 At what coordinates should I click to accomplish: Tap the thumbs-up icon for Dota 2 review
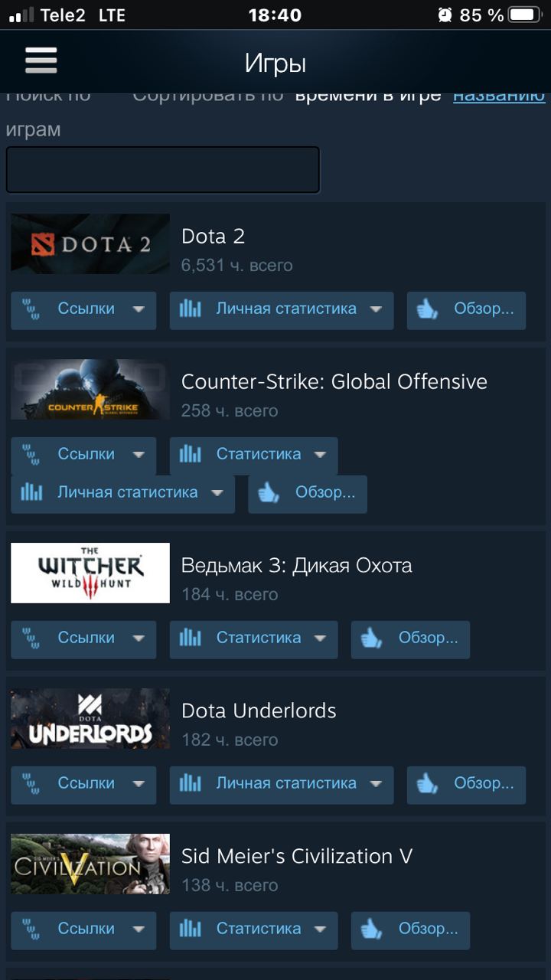(427, 309)
